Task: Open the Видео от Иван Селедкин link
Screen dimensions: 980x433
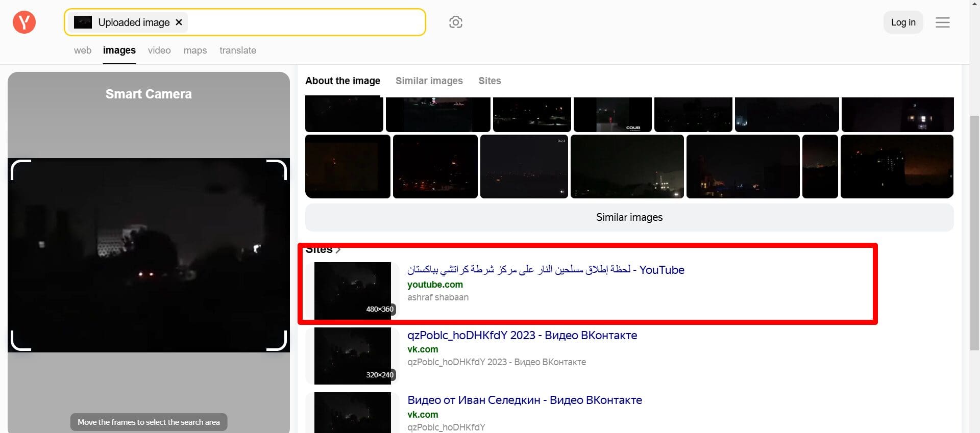Action: [524, 400]
